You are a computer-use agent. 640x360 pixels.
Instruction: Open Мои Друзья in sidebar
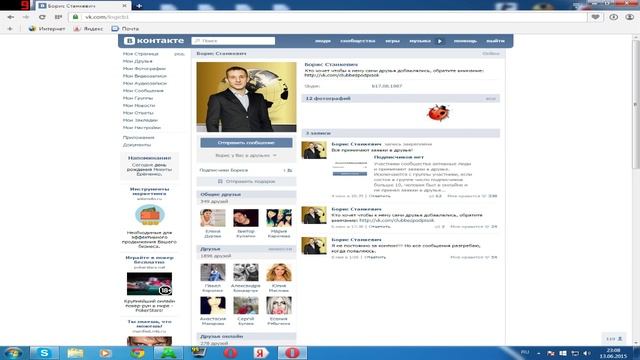[138, 61]
